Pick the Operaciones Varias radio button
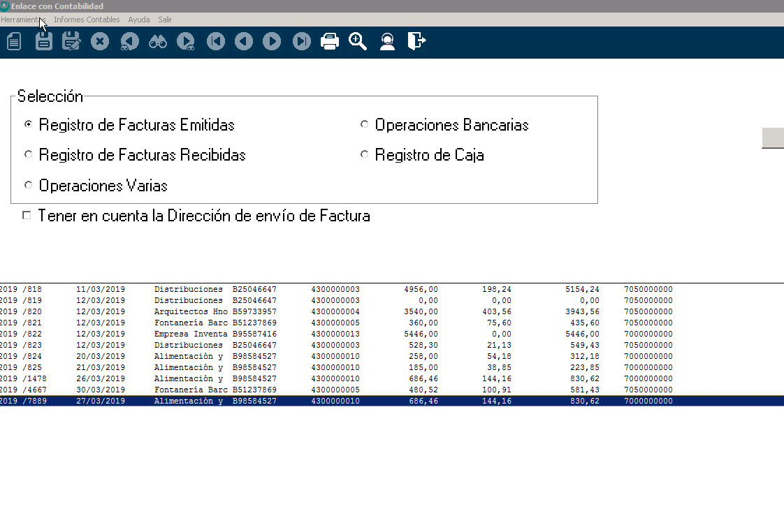784x532 pixels. pos(29,185)
